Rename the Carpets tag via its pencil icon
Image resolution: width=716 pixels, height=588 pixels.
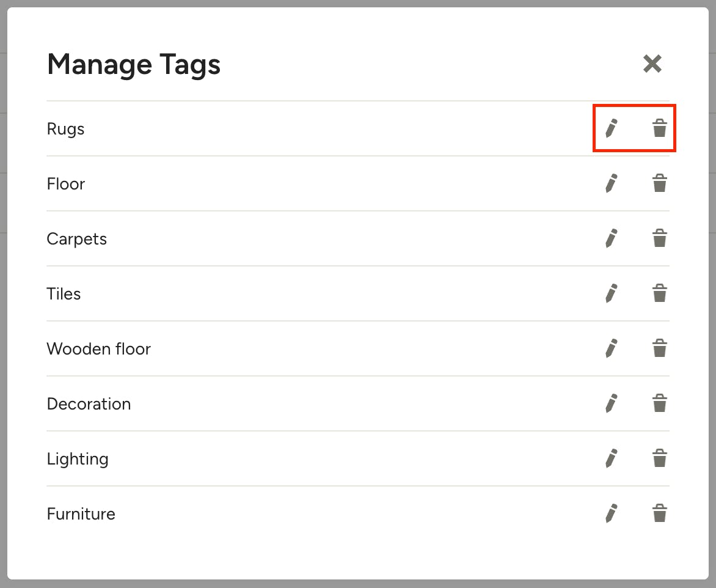click(612, 238)
